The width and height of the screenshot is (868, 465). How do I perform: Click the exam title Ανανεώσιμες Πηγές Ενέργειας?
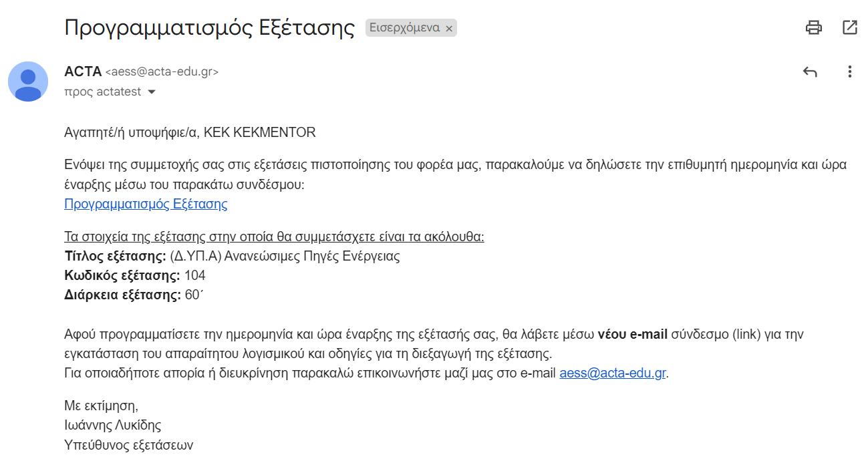click(x=314, y=256)
